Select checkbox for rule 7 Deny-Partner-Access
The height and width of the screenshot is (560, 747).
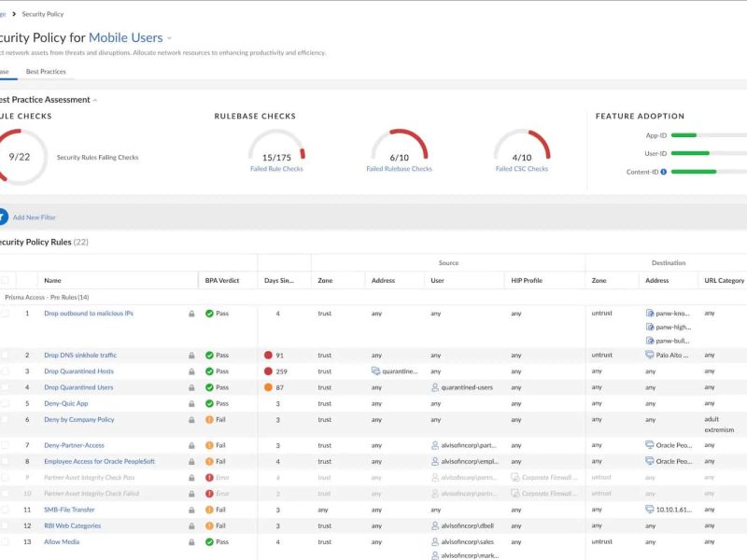[5, 445]
